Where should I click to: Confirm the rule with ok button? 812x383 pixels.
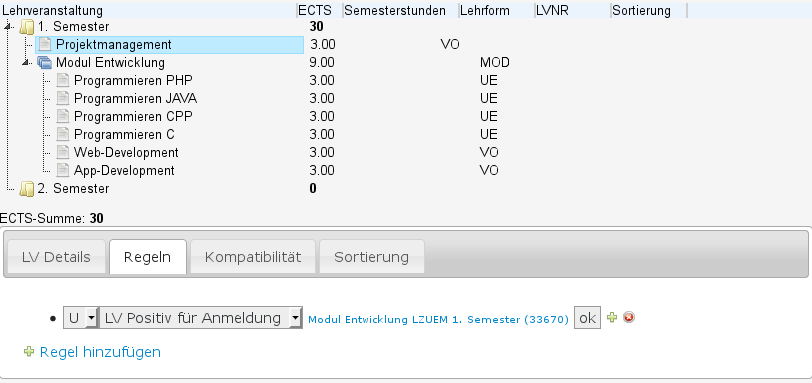587,318
